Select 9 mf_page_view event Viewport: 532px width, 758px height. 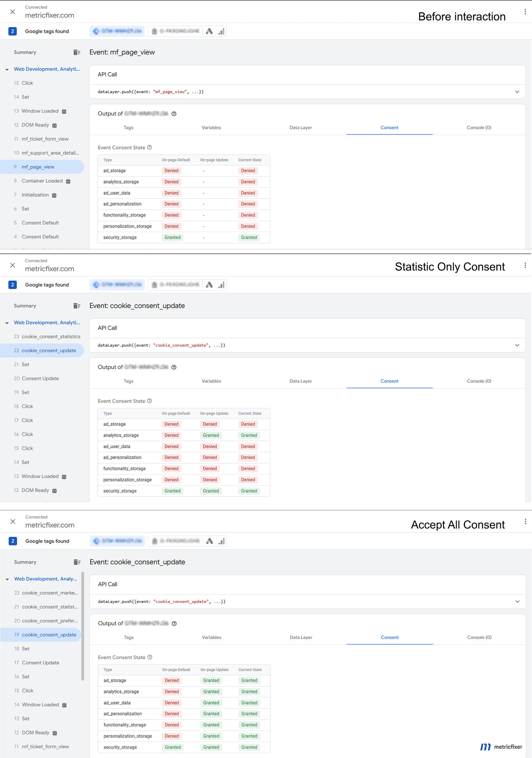coord(42,167)
